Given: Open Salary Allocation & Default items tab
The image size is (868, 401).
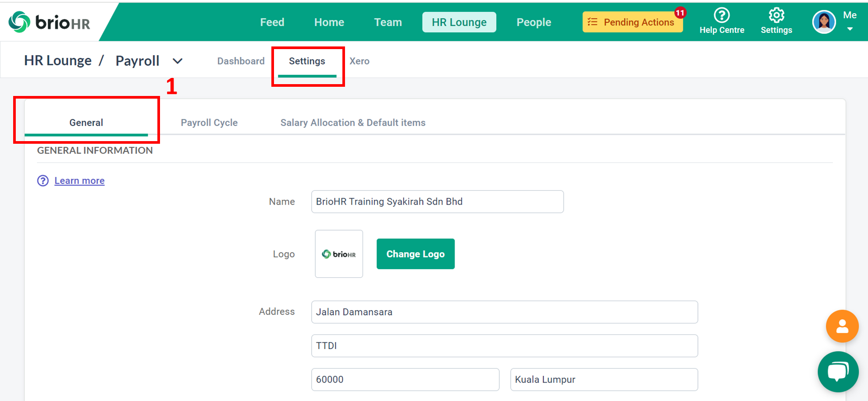Looking at the screenshot, I should [353, 123].
